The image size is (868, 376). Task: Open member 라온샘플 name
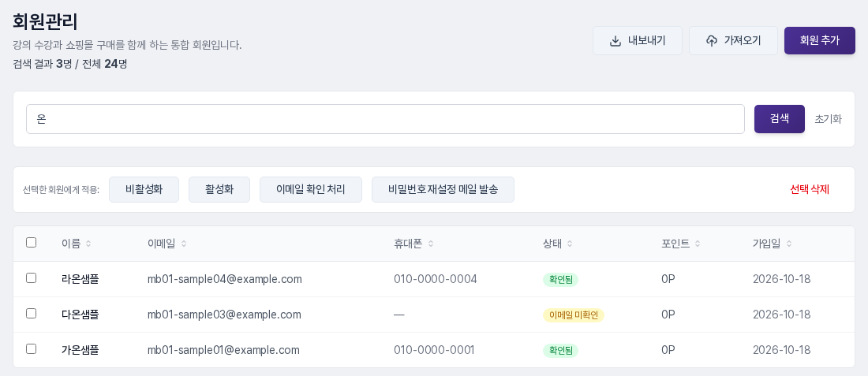pos(80,279)
